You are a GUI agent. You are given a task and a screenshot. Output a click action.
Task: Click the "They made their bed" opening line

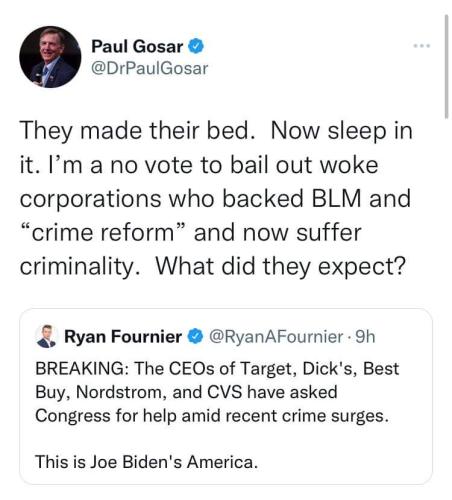coord(134,131)
